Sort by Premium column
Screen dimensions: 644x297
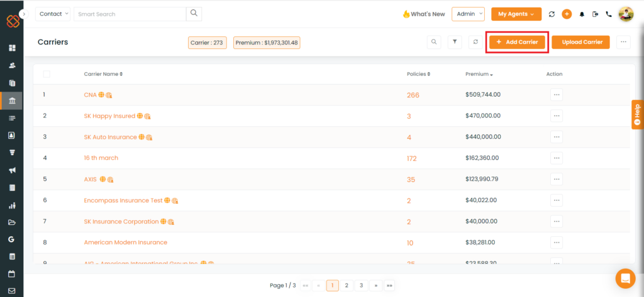tap(479, 74)
